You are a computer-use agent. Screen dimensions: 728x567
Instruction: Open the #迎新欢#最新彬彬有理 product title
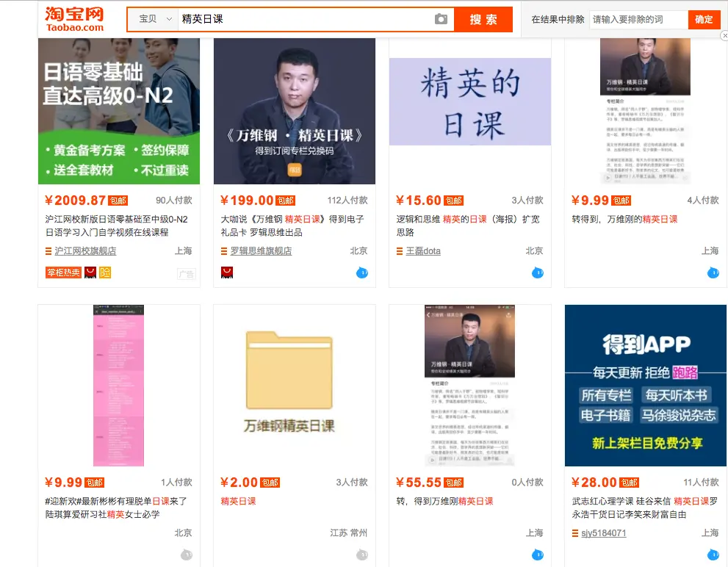click(115, 508)
